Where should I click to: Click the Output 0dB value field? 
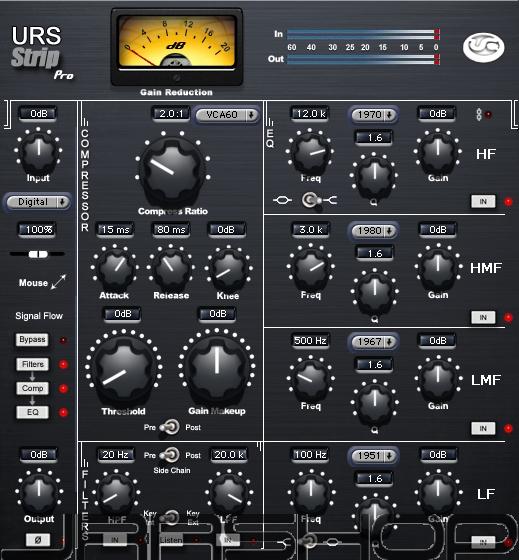click(38, 455)
